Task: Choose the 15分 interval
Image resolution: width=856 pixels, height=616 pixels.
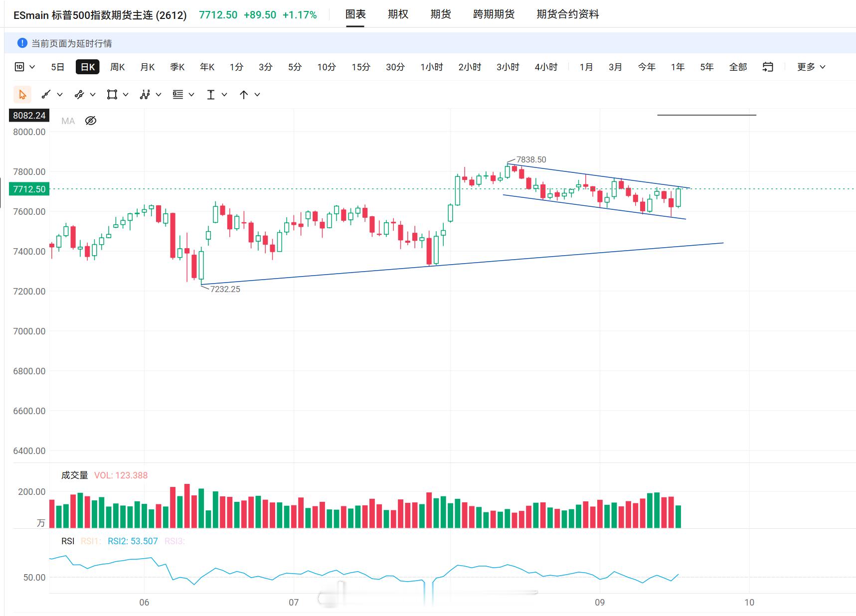Action: tap(361, 67)
